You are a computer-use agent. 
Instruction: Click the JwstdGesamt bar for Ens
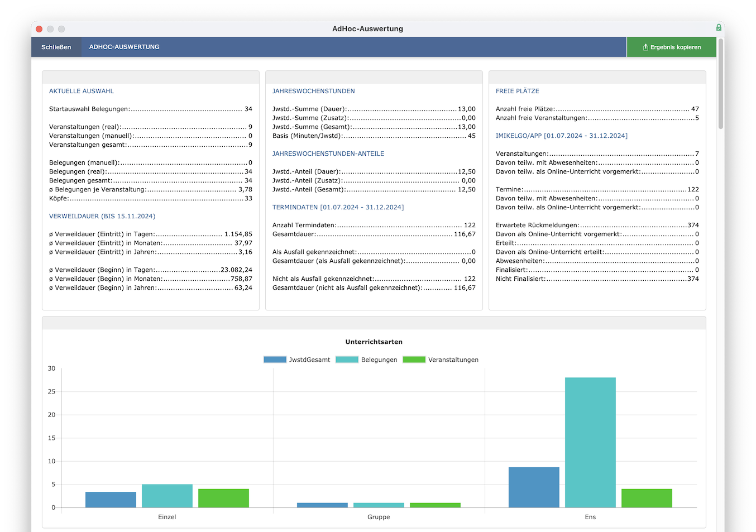534,487
